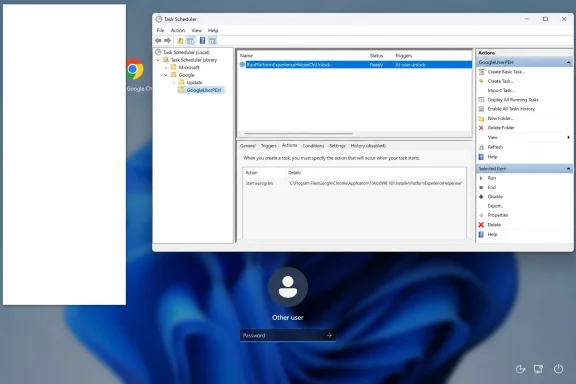576x384 pixels.
Task: Click the Disable down-arrow icon for selected item
Action: point(481,197)
